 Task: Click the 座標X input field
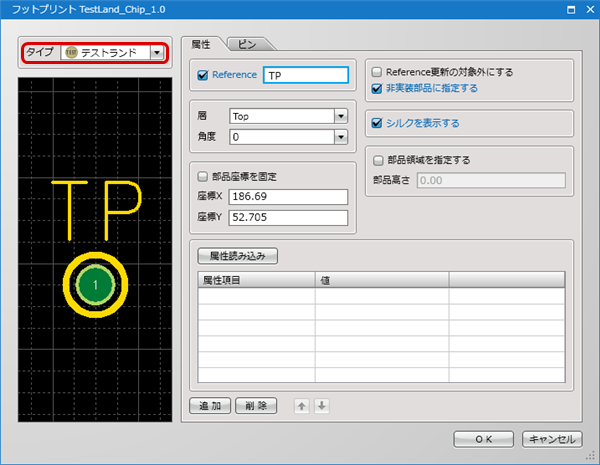[288, 197]
